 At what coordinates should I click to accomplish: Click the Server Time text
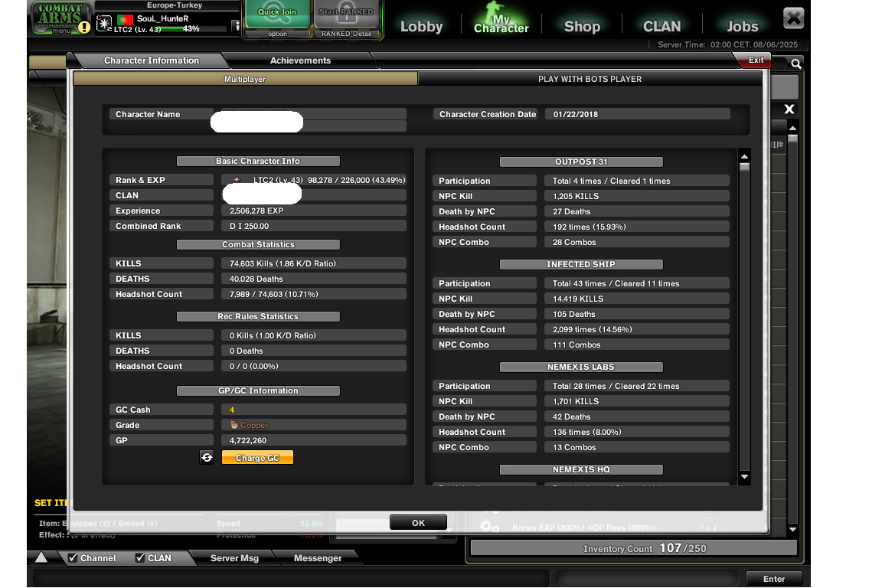[x=727, y=44]
